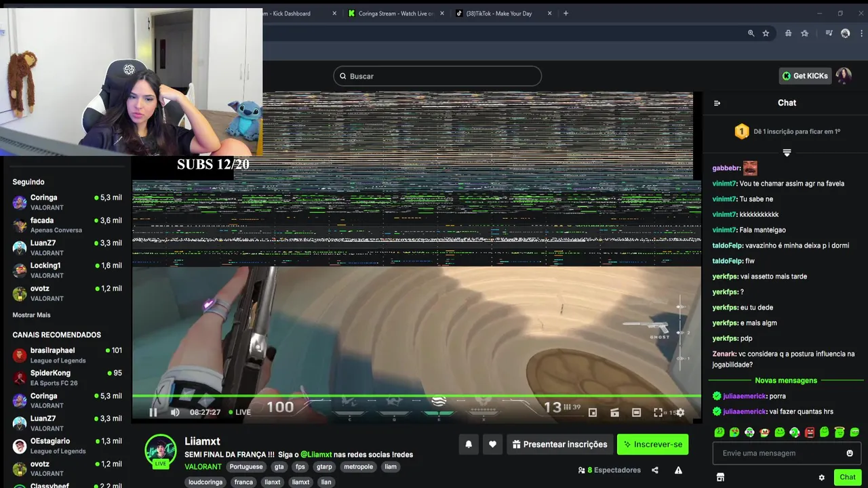Viewport: 868px width, 488px height.
Task: Insert the red angry quick emote
Action: coord(810,432)
